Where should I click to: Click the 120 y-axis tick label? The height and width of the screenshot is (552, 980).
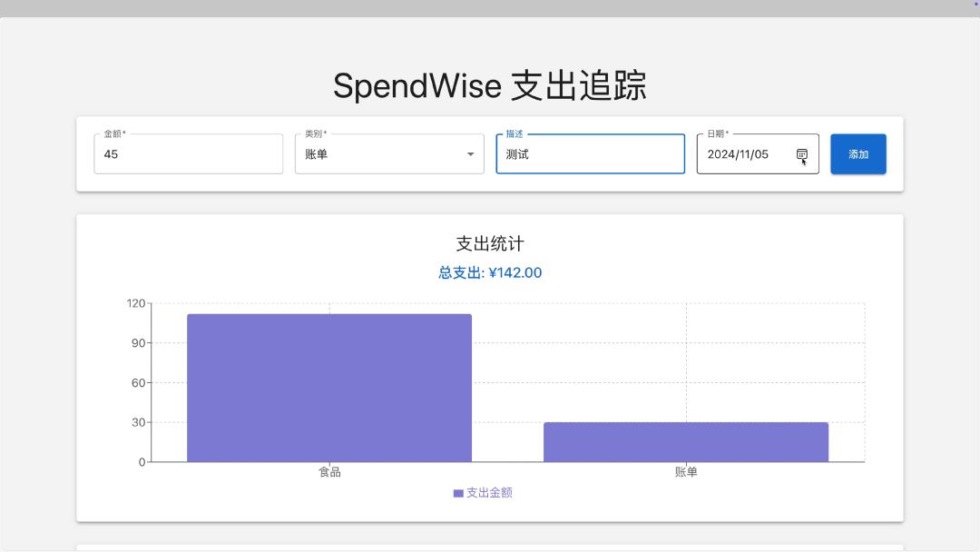tap(135, 303)
